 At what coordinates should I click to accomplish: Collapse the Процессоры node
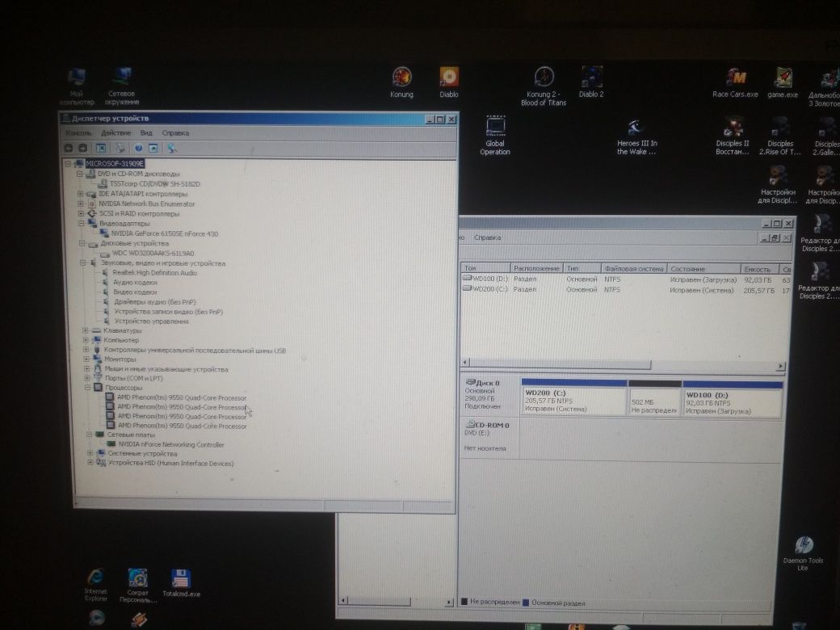pos(86,387)
